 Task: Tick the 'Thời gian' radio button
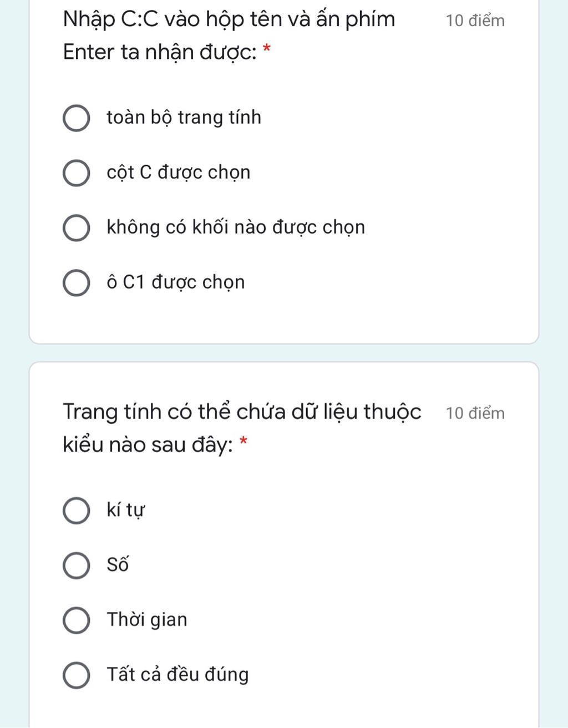[x=76, y=620]
